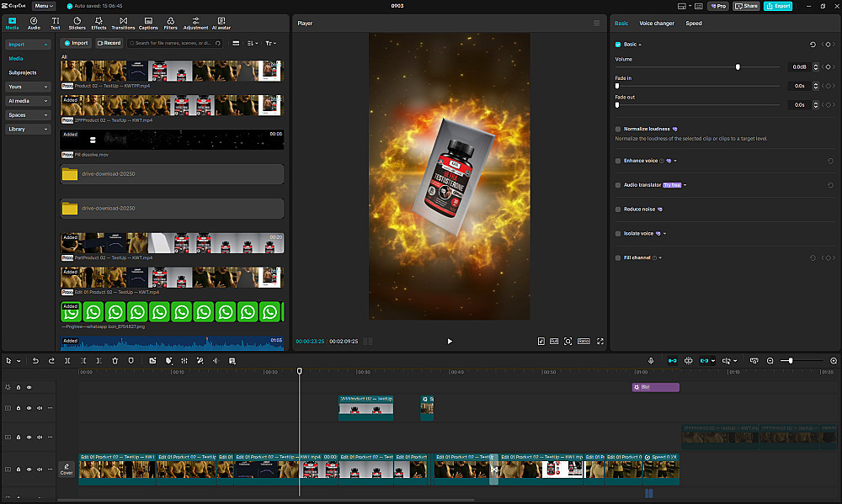The width and height of the screenshot is (842, 504).
Task: Open the Speed tab
Action: click(x=693, y=24)
